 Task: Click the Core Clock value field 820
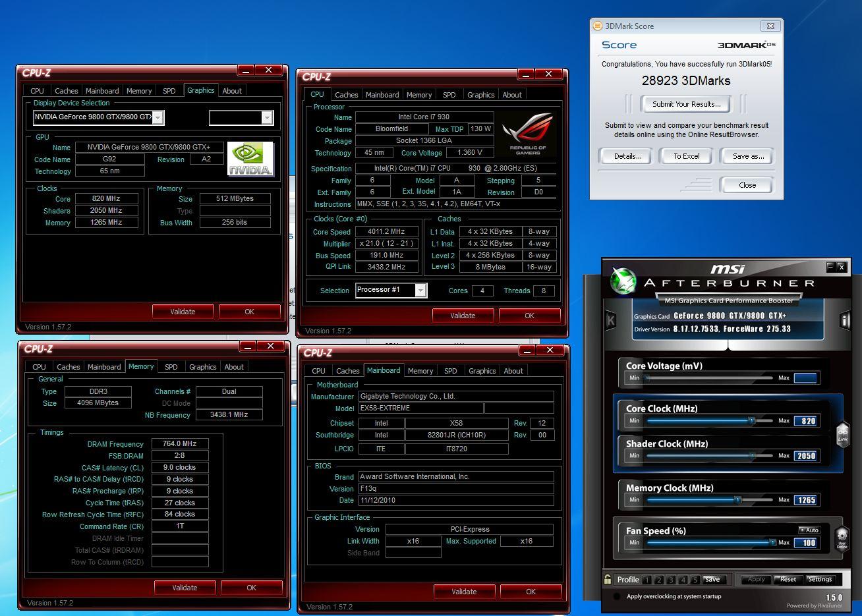point(807,421)
